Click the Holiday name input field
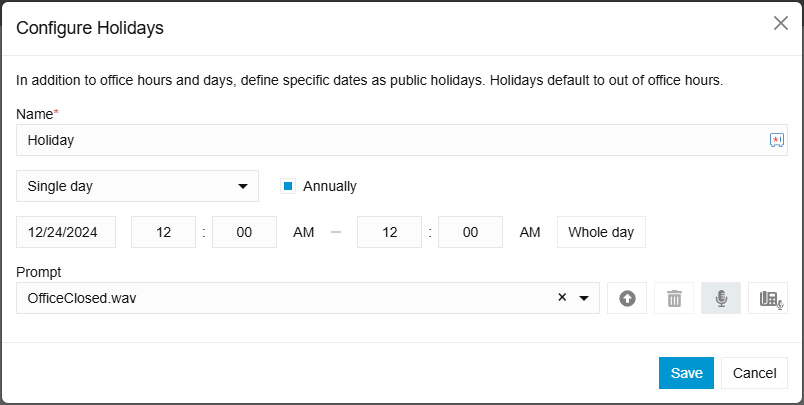The image size is (804, 405). [390, 141]
